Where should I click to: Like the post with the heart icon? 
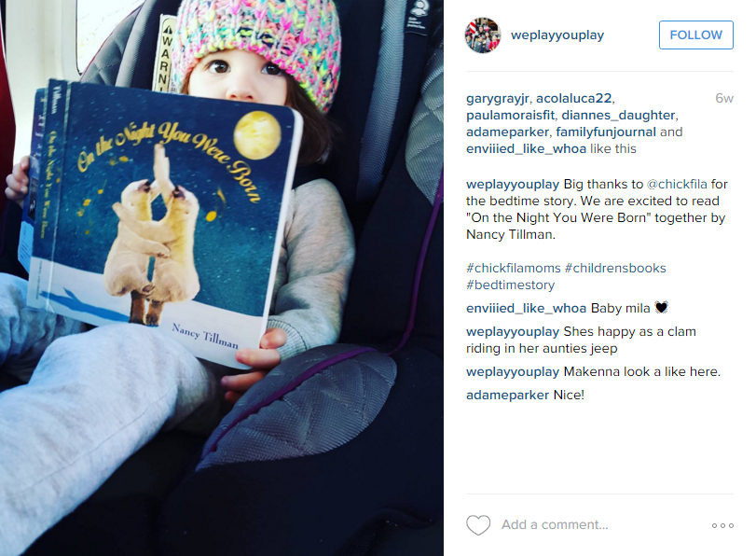click(478, 525)
